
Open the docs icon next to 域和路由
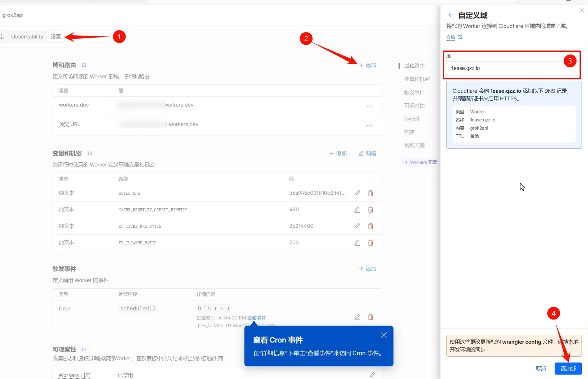(84, 65)
